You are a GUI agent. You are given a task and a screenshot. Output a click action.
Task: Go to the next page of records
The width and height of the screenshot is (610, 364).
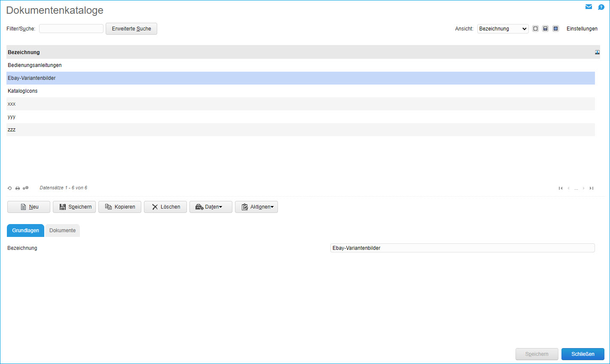point(584,188)
